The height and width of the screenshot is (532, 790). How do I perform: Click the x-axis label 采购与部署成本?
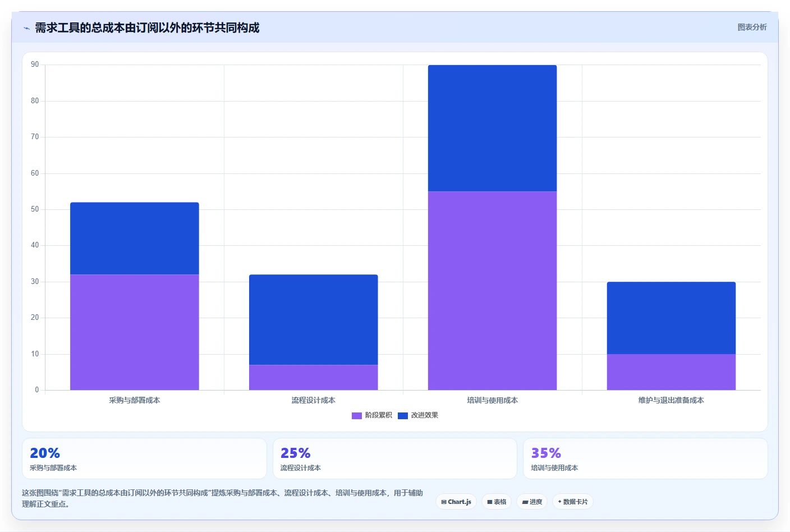135,400
